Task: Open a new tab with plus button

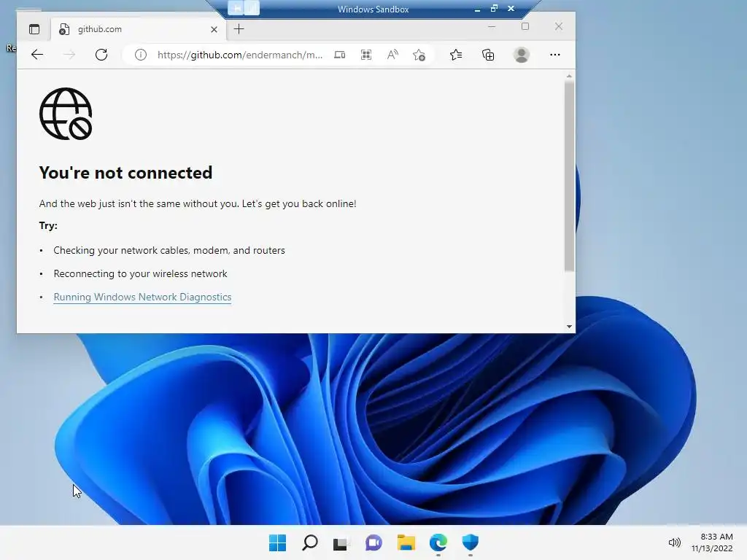Action: pyautogui.click(x=239, y=29)
